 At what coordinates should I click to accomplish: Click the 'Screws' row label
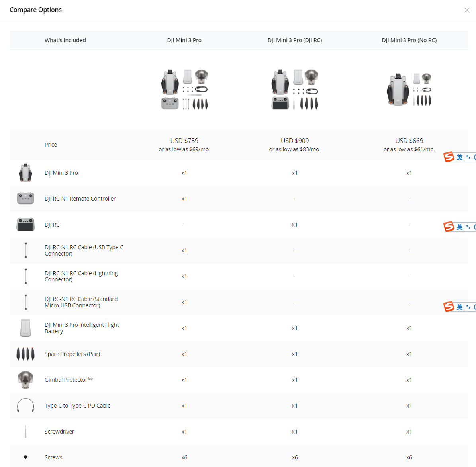(x=53, y=457)
